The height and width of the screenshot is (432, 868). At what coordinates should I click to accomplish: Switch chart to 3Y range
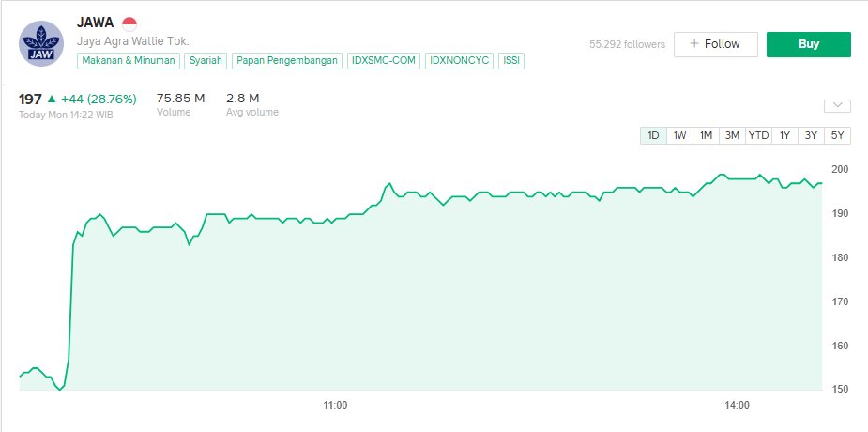[811, 135]
